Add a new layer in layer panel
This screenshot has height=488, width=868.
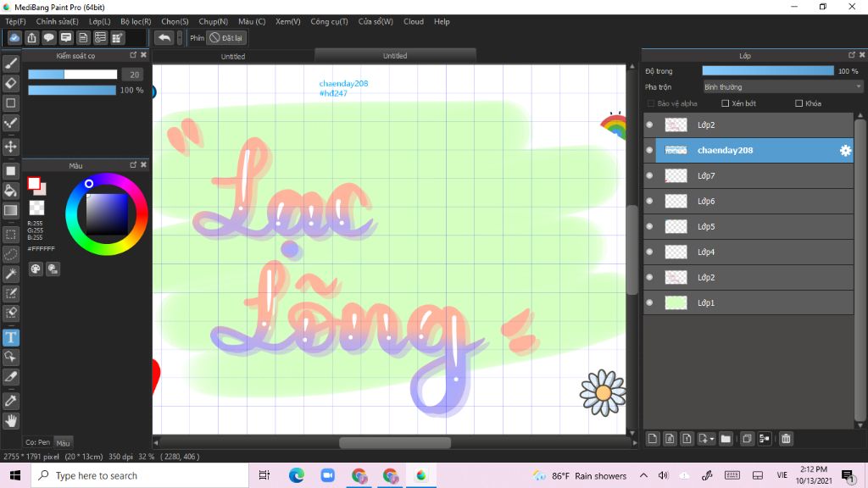pyautogui.click(x=653, y=439)
